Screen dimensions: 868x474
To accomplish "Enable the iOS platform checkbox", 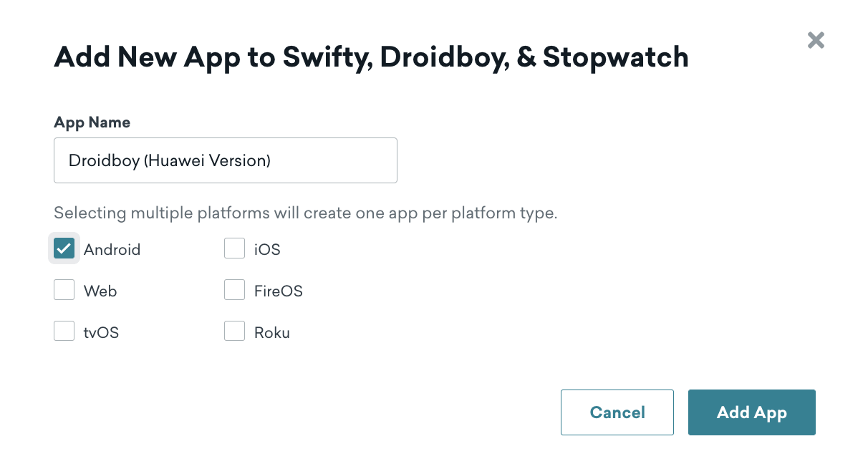I will (x=235, y=248).
